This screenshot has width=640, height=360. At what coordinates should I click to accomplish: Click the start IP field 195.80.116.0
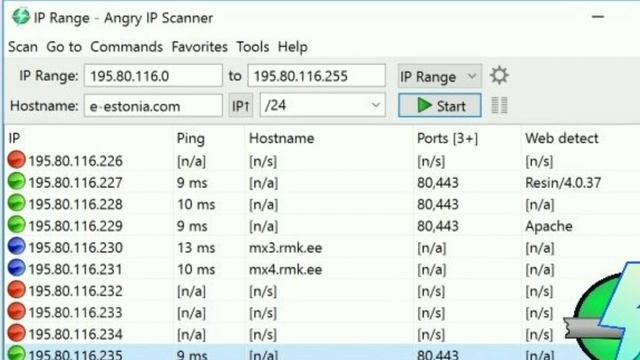click(x=153, y=76)
